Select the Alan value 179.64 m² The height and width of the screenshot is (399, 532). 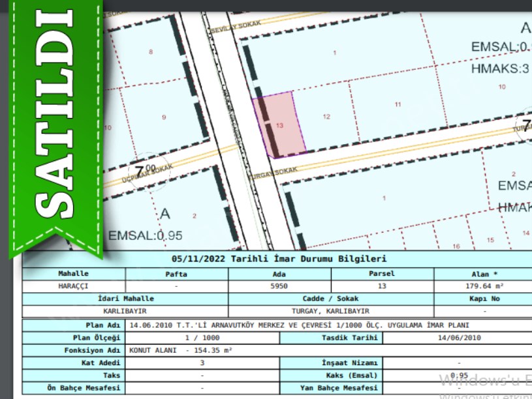[484, 286]
